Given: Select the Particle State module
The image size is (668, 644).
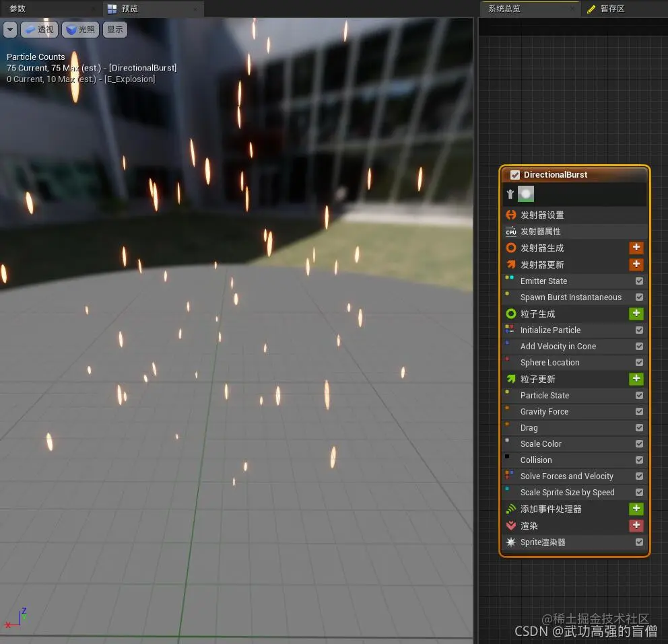Looking at the screenshot, I should pyautogui.click(x=574, y=396).
